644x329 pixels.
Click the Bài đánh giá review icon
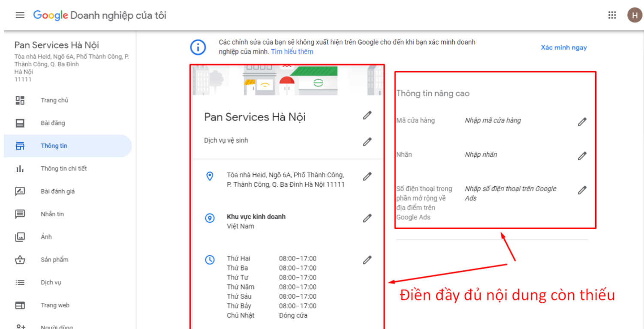tap(20, 191)
